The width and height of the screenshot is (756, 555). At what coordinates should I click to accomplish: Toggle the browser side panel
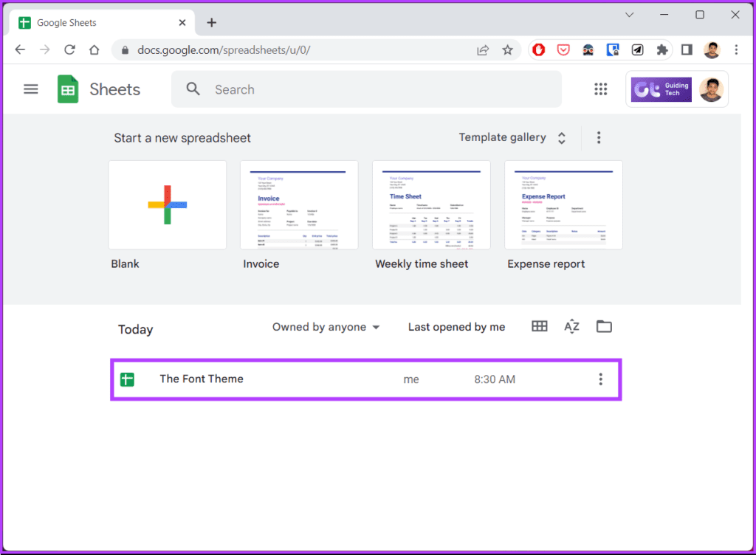(x=687, y=49)
